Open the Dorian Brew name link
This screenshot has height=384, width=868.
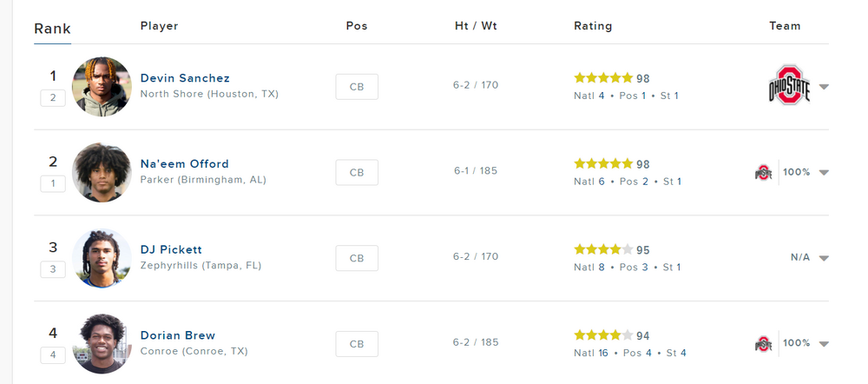coord(178,335)
